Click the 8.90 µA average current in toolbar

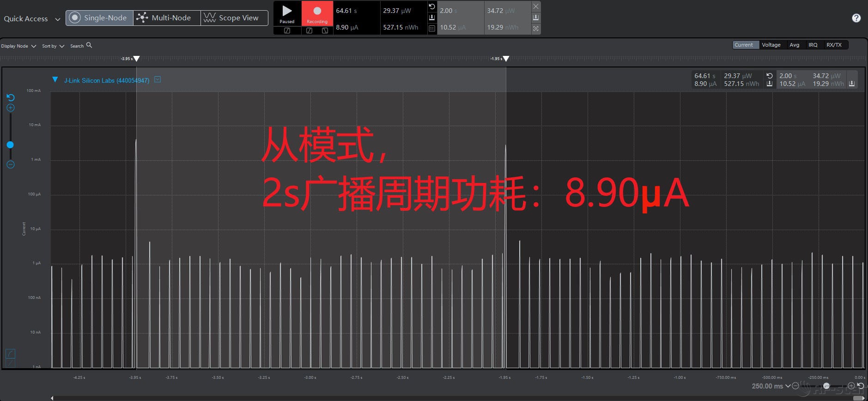click(347, 27)
